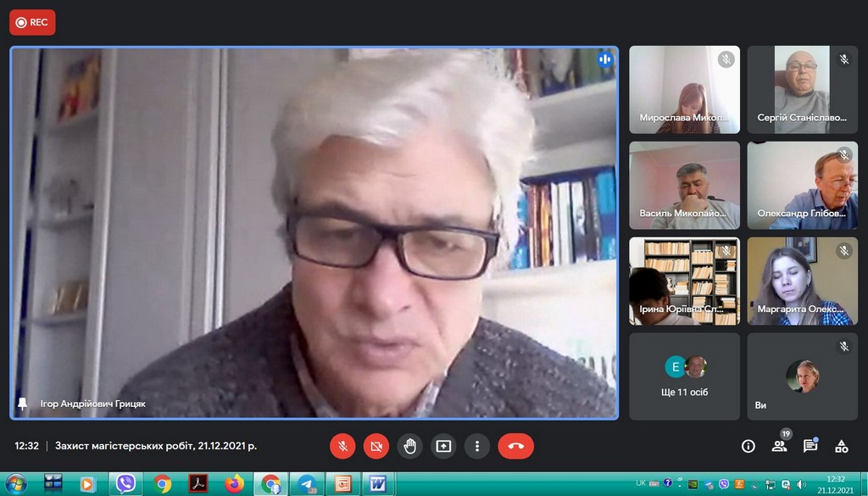The height and width of the screenshot is (496, 868).
Task: Open the meeting details info icon
Action: [x=748, y=446]
